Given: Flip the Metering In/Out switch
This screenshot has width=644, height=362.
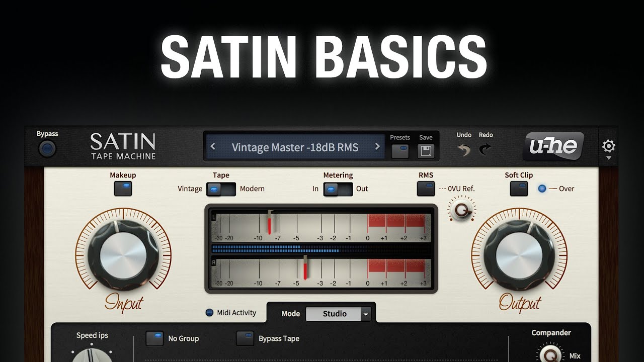Looking at the screenshot, I should point(338,189).
